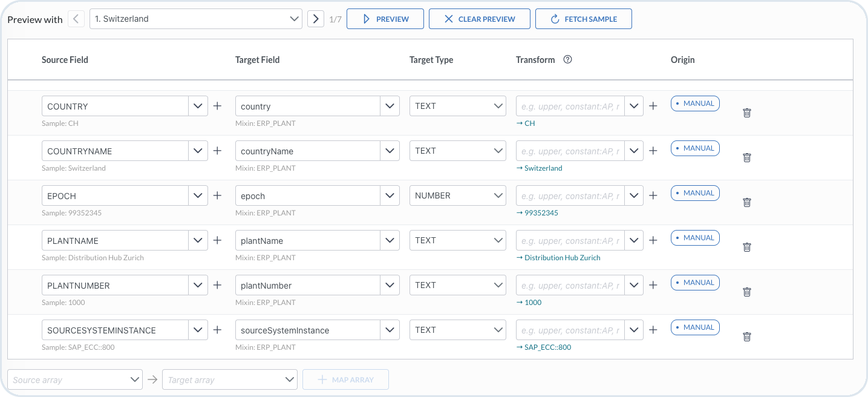Click 'Sample: 99352345' text
Image resolution: width=868 pixels, height=397 pixels.
coord(71,213)
